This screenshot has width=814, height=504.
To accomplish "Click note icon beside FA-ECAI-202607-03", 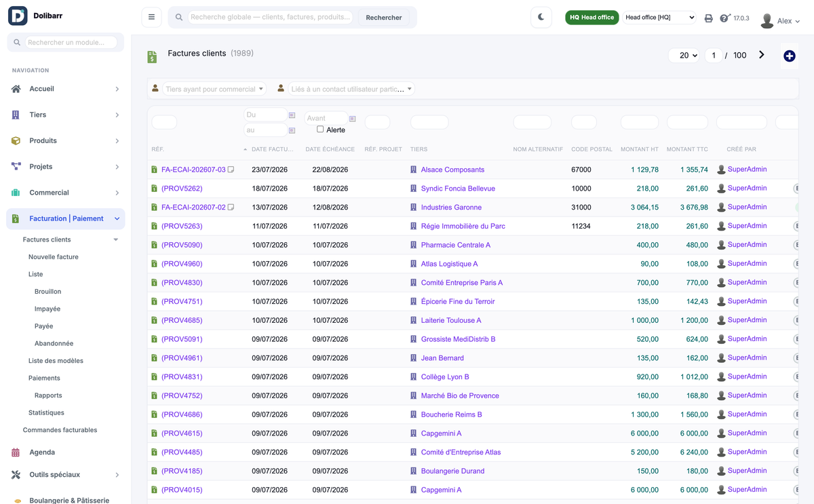I will coord(231,170).
